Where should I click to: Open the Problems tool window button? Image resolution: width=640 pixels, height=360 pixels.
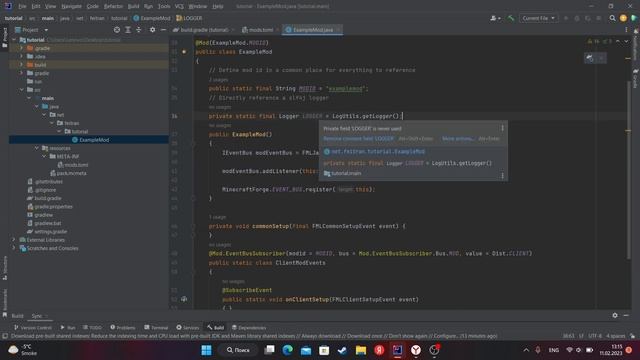pos(122,327)
